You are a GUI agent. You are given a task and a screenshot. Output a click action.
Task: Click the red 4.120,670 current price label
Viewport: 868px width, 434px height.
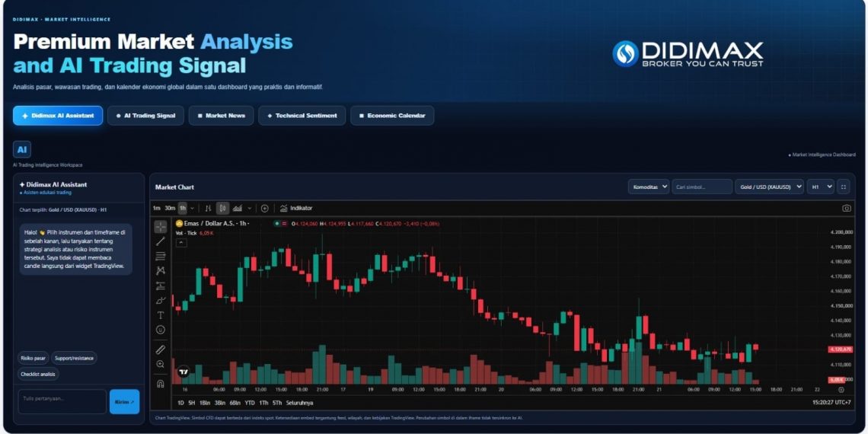(x=840, y=349)
